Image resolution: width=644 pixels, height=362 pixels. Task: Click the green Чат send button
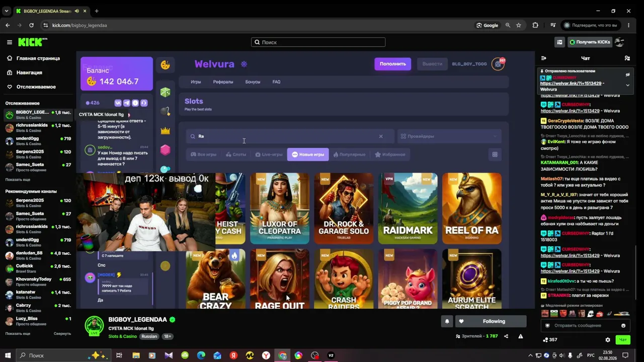(x=623, y=340)
